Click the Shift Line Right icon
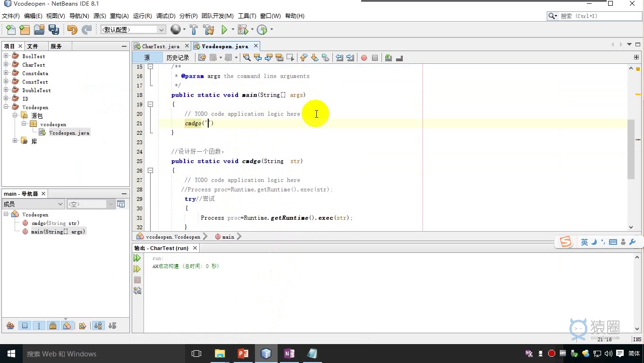This screenshot has width=644, height=363. [350, 58]
